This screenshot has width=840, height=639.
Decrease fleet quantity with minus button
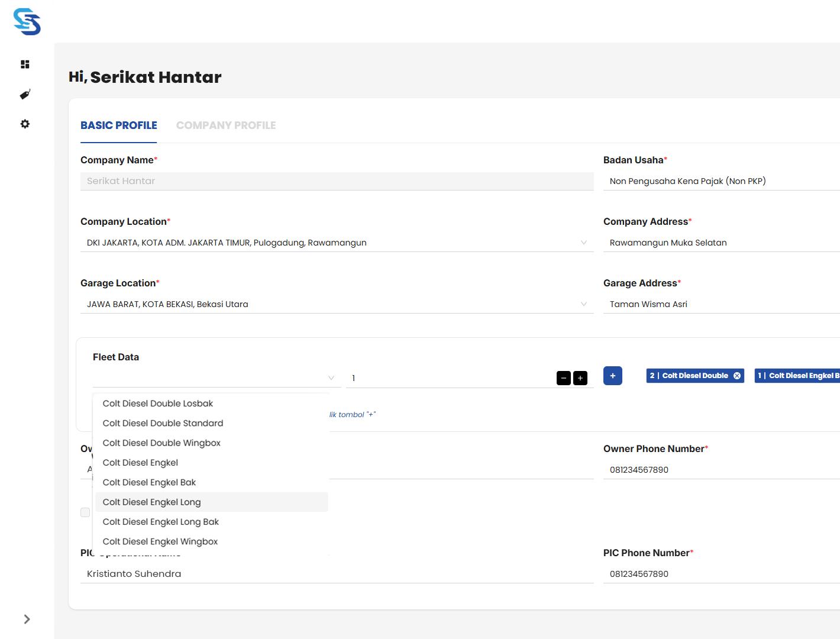[563, 378]
